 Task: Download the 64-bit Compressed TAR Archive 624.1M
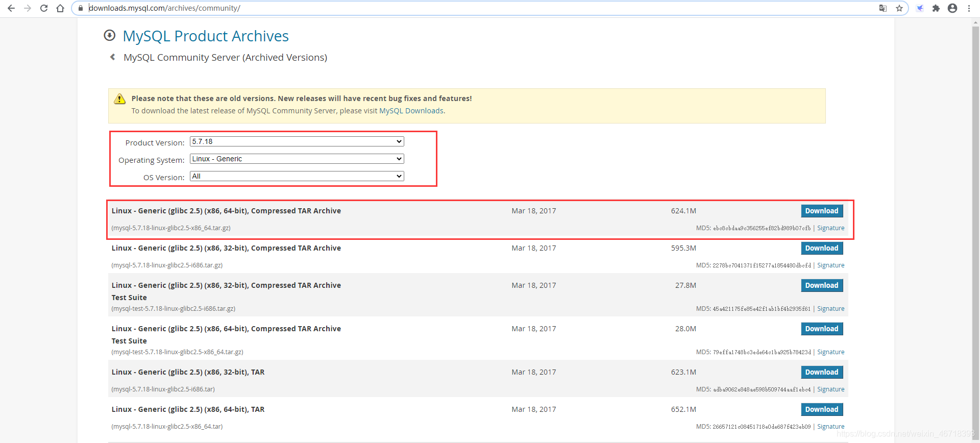coord(822,211)
